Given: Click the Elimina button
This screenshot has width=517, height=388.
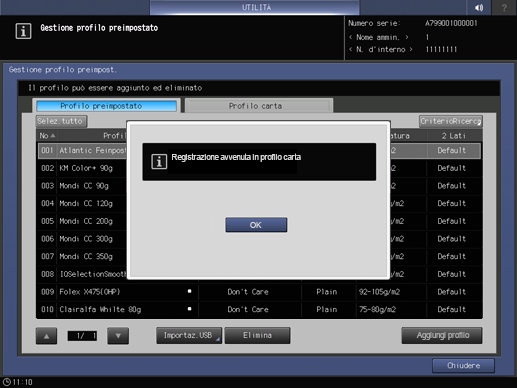Looking at the screenshot, I should tap(257, 335).
